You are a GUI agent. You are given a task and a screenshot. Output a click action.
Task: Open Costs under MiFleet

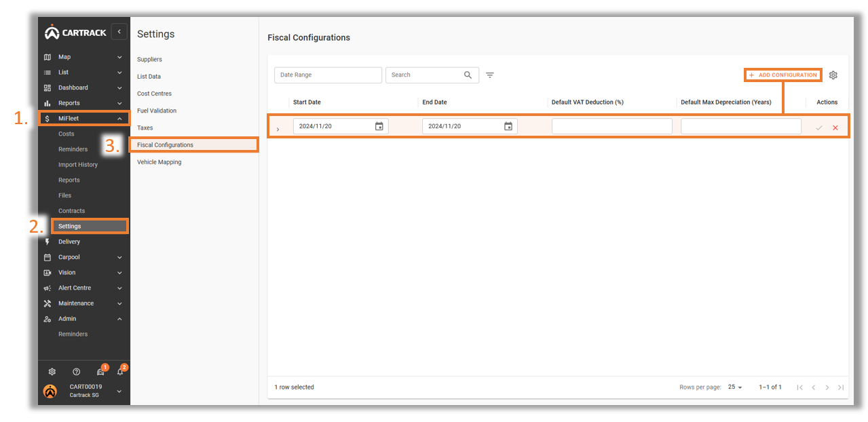[x=67, y=134]
